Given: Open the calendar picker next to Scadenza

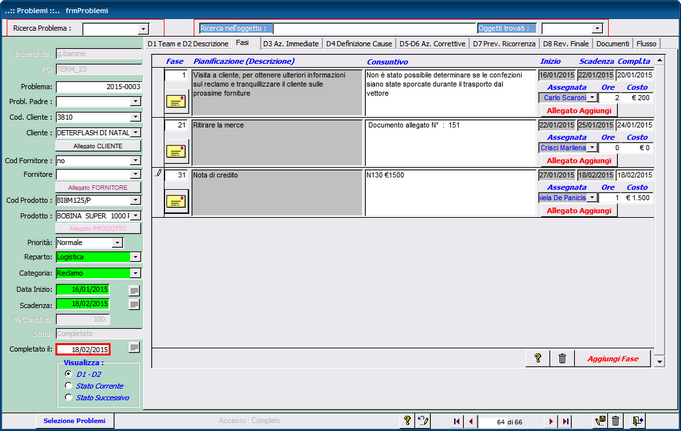Looking at the screenshot, I should [134, 305].
